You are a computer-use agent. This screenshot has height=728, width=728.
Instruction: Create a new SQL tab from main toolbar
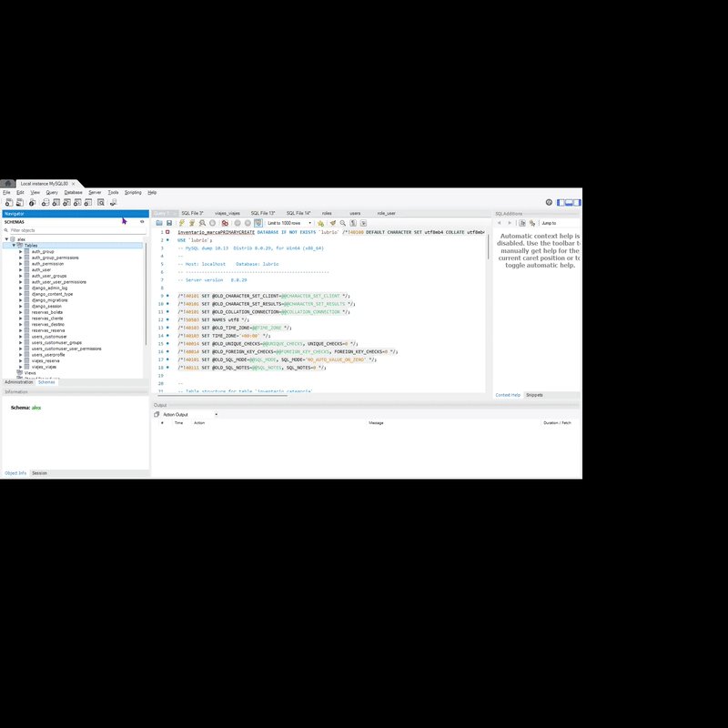pyautogui.click(x=9, y=202)
